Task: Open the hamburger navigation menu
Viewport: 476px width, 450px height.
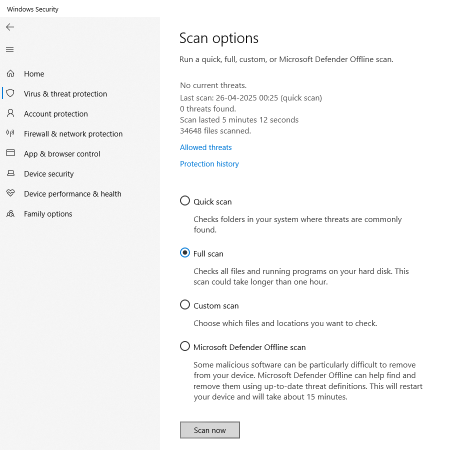Action: pos(9,50)
